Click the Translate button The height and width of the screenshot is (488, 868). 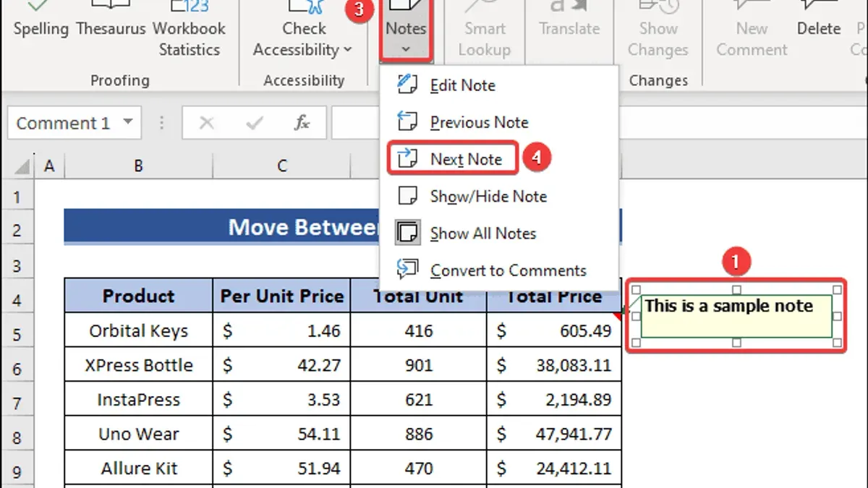(x=569, y=20)
